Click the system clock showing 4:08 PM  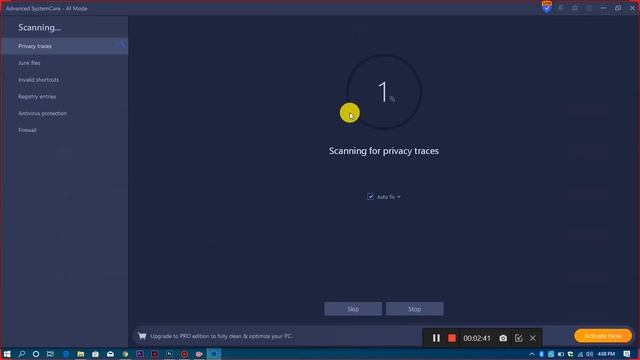(606, 354)
